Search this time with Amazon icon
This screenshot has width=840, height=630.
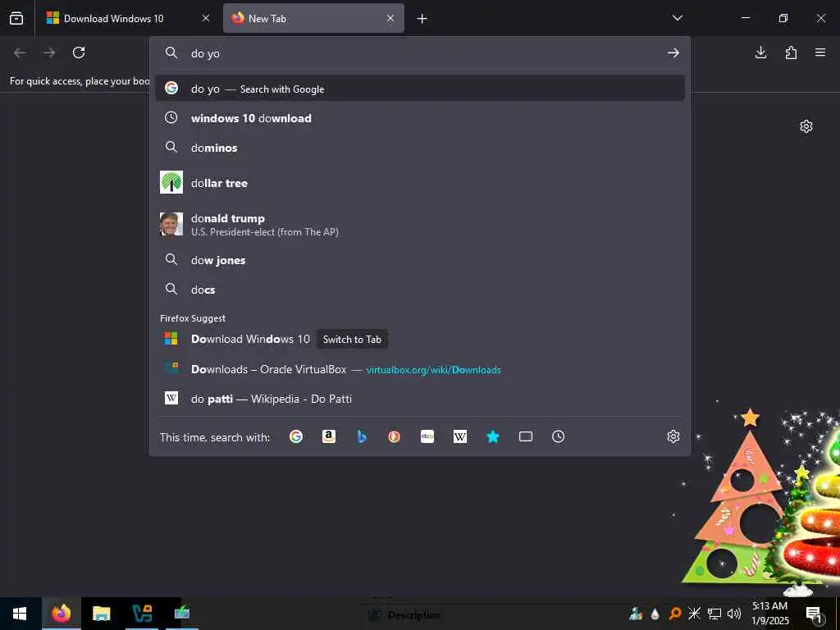[329, 436]
